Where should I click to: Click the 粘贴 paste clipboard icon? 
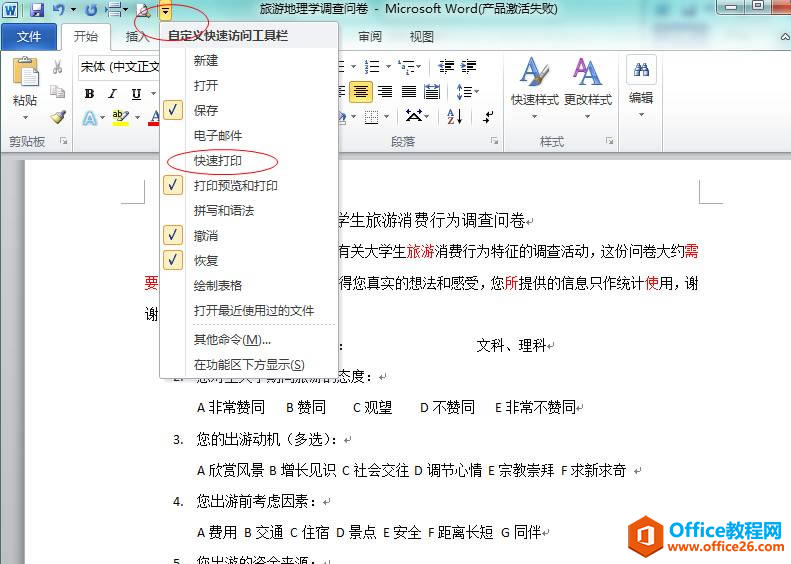click(25, 72)
